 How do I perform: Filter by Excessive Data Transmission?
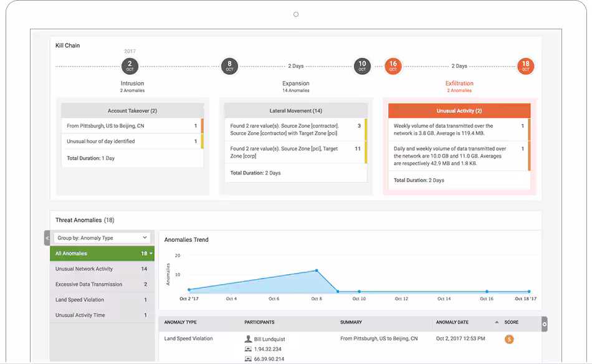coord(88,284)
